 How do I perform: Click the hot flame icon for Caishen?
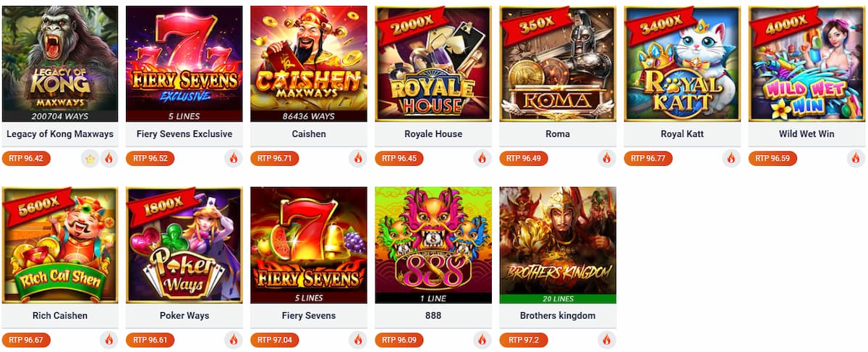(x=358, y=158)
